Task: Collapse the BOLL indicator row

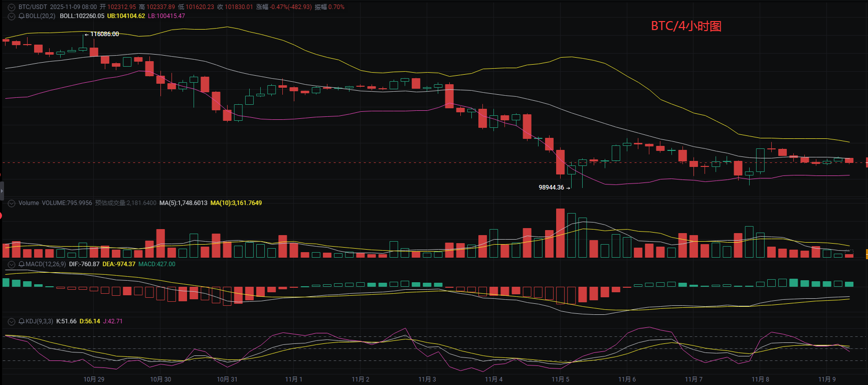Action: (x=12, y=16)
